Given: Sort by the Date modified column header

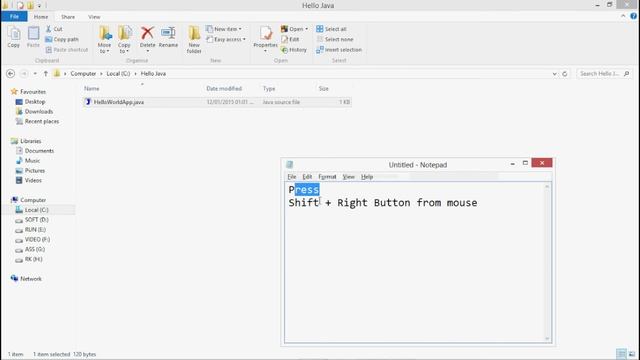Looking at the screenshot, I should tap(224, 89).
